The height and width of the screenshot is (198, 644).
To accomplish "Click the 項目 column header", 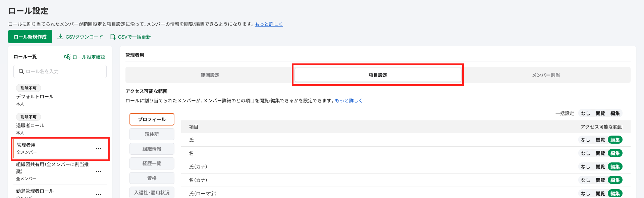I will 194,127.
